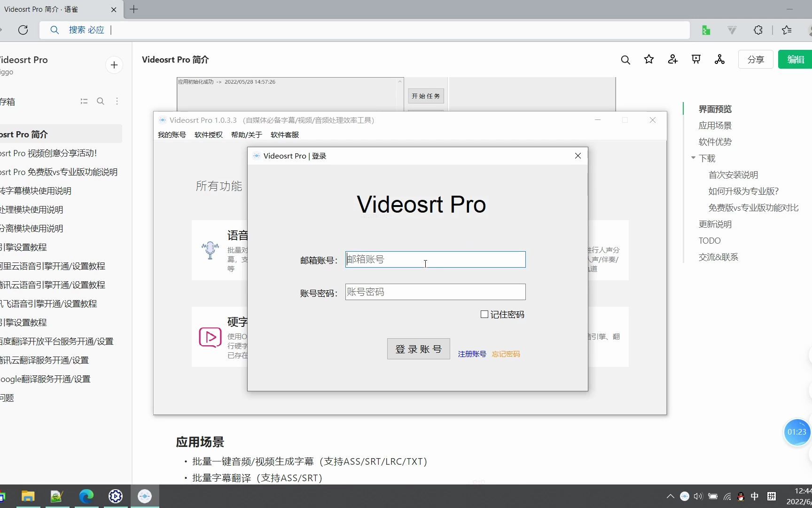This screenshot has width=812, height=508.
Task: Open the 软件客服 menu
Action: [x=285, y=135]
